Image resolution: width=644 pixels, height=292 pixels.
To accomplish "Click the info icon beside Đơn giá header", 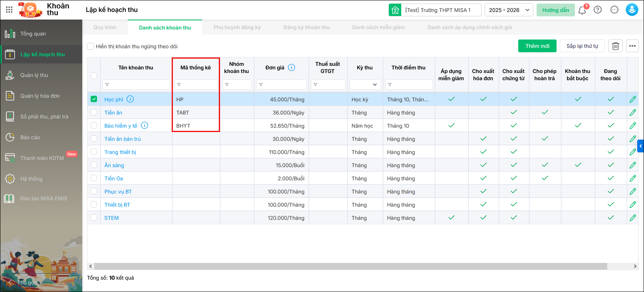I will (291, 67).
